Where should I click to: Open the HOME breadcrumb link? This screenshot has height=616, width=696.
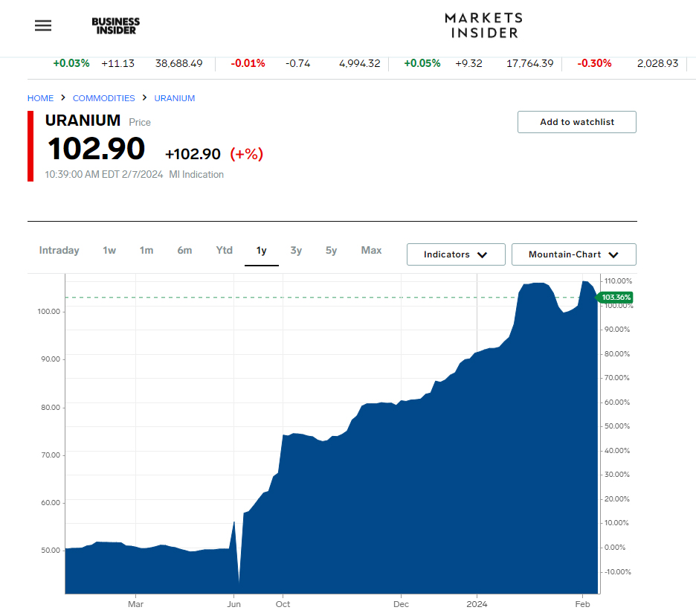click(40, 97)
